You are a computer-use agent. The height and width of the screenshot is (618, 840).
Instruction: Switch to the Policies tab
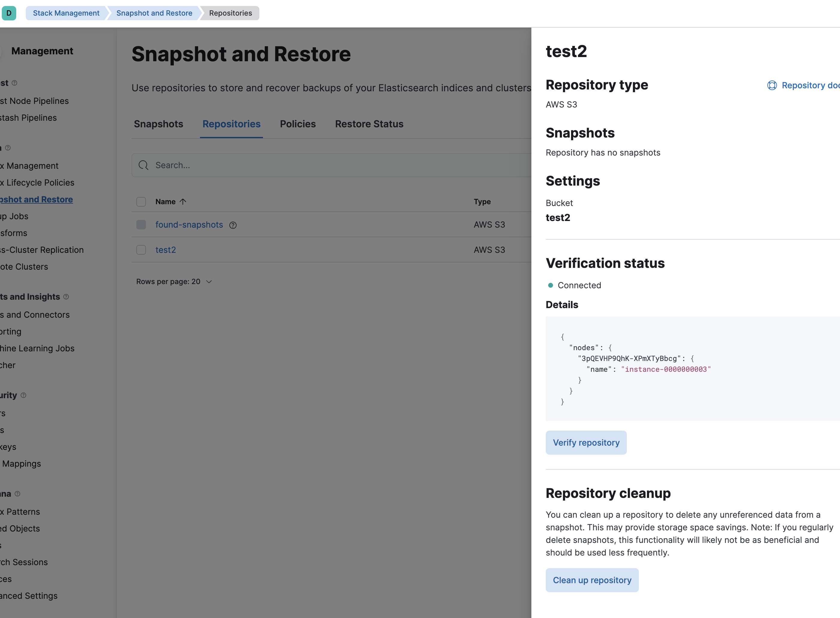point(298,124)
